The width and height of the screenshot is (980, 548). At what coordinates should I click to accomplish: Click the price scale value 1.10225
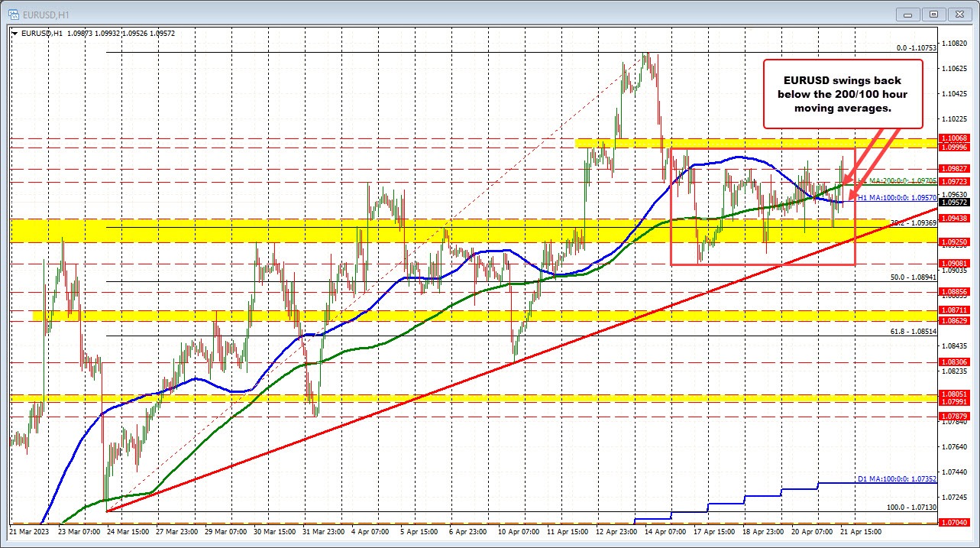click(x=956, y=119)
